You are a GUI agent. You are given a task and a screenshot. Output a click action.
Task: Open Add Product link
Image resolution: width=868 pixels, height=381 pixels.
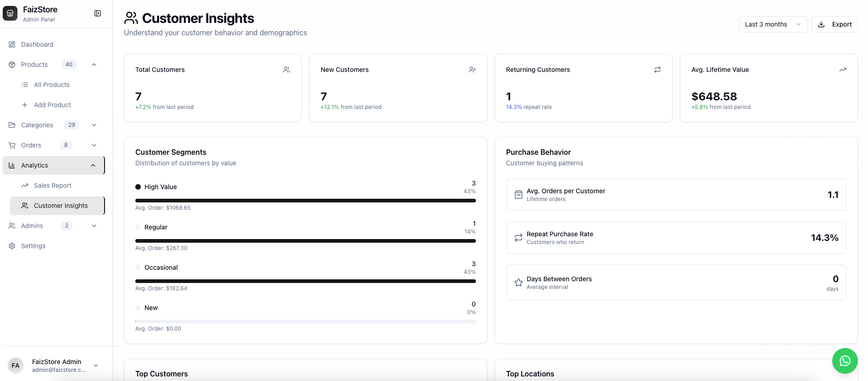point(52,105)
